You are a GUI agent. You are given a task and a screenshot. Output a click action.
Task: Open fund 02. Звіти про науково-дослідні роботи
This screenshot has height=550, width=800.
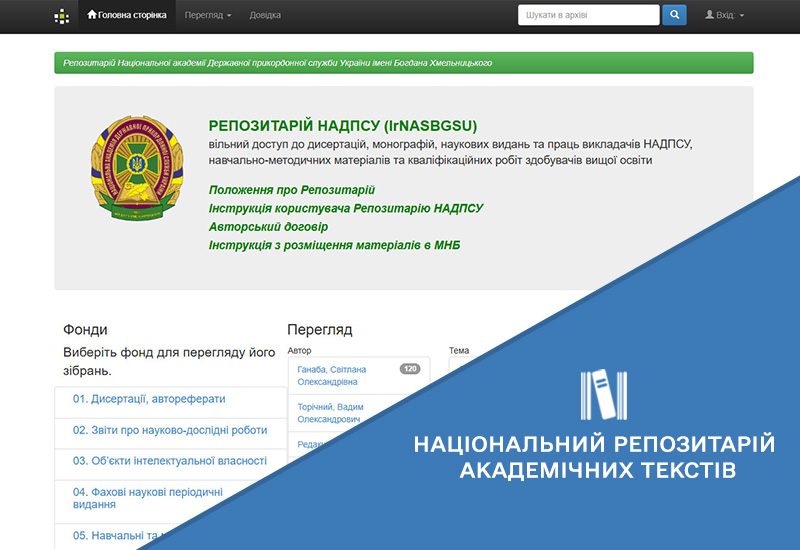170,430
